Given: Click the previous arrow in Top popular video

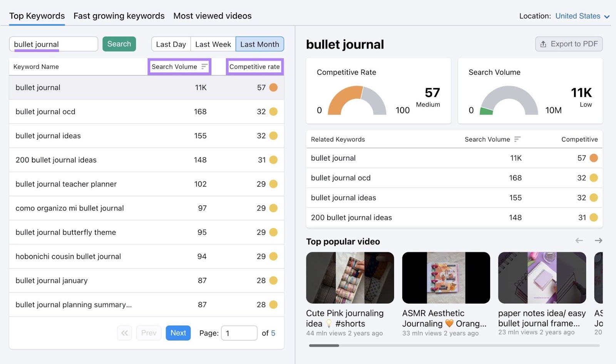Looking at the screenshot, I should pyautogui.click(x=579, y=241).
